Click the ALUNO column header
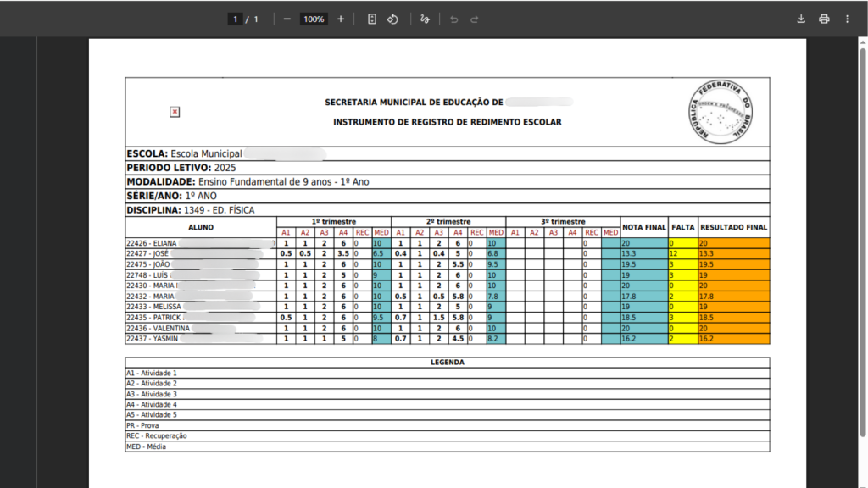 tap(201, 227)
